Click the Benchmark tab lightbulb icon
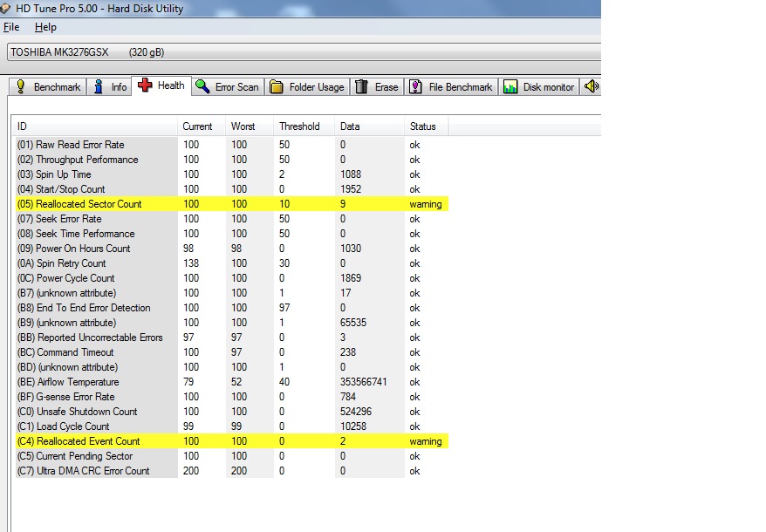The width and height of the screenshot is (766, 532). tap(21, 86)
